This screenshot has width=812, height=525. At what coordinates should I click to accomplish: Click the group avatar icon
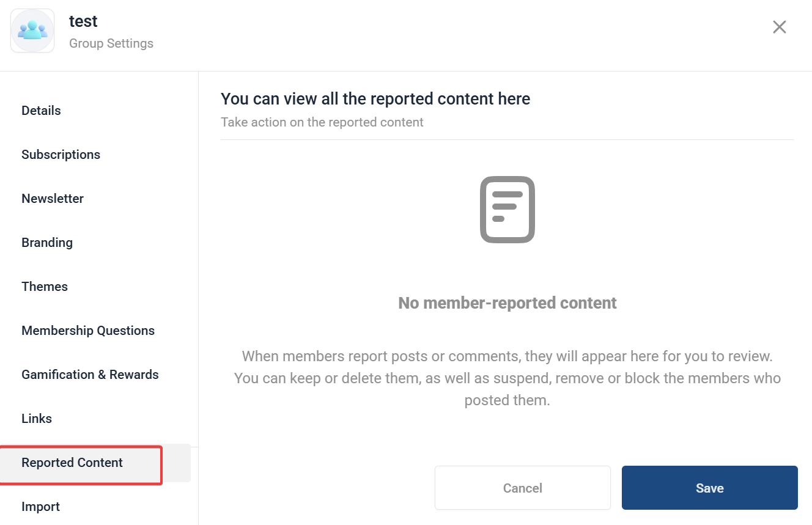point(32,31)
